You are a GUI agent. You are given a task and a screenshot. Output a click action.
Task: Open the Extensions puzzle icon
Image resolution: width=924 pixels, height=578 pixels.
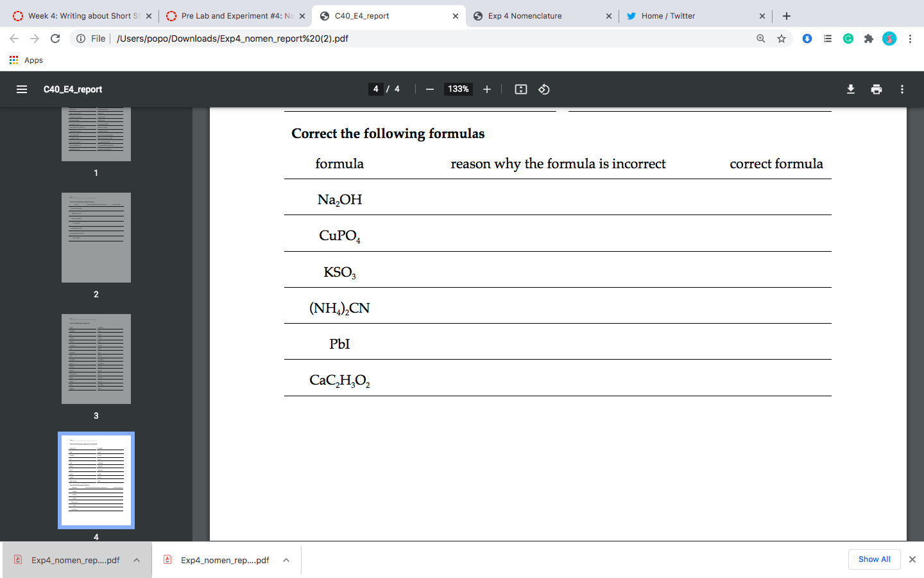click(x=869, y=39)
